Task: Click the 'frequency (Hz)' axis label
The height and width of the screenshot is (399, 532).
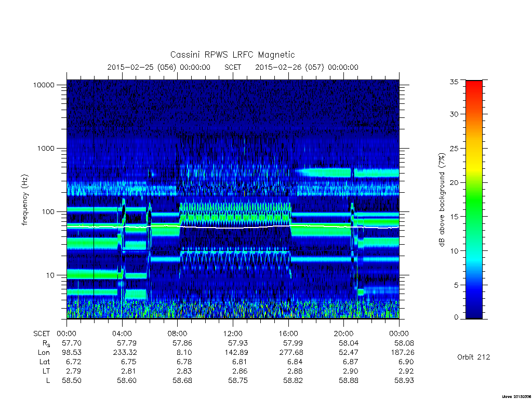Action: (x=25, y=200)
